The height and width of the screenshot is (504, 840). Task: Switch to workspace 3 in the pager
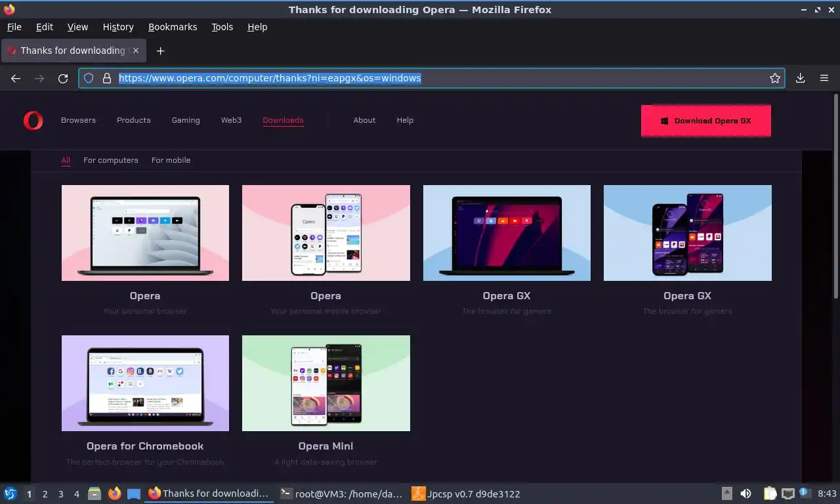coord(60,494)
